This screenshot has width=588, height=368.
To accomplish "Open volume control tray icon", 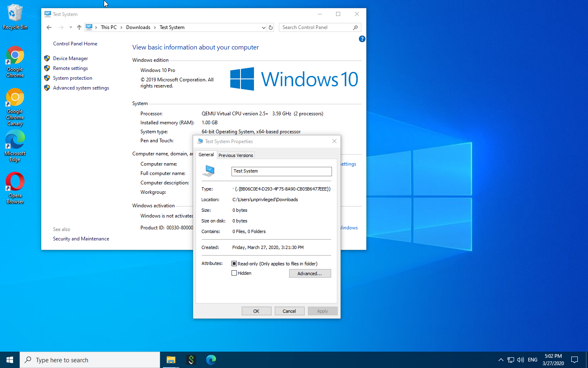I will tap(521, 360).
